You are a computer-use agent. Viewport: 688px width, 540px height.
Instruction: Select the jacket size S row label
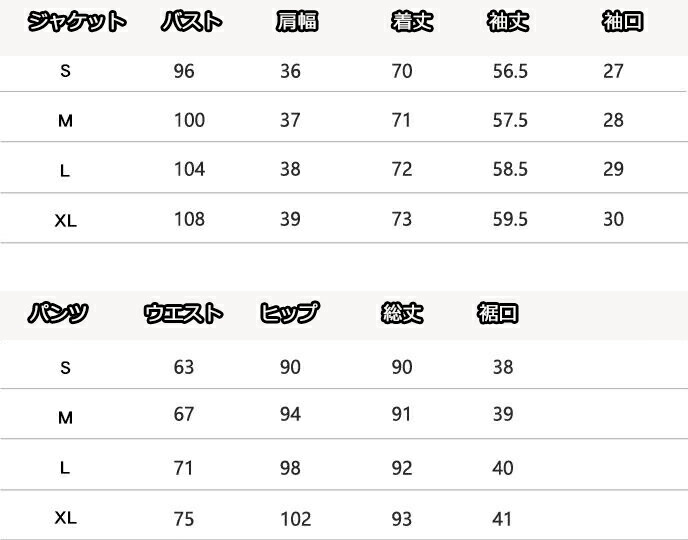coord(66,71)
